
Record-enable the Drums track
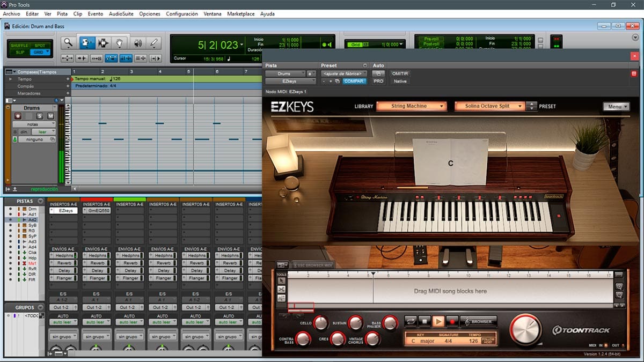point(18,116)
